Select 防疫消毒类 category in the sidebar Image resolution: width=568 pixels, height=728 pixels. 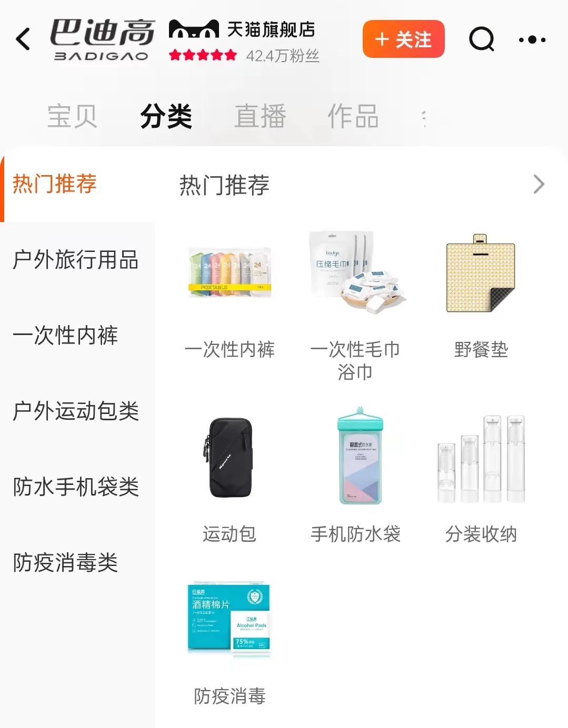pyautogui.click(x=65, y=562)
